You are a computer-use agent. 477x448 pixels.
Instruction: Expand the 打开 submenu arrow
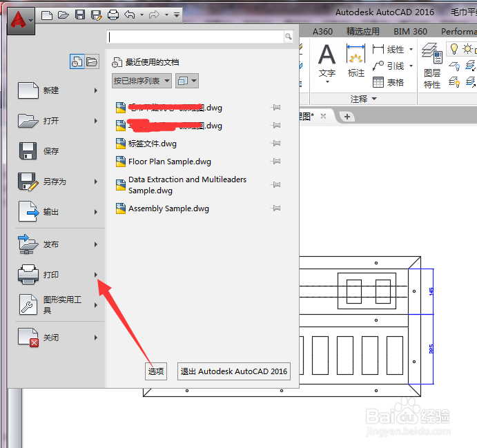coord(96,121)
